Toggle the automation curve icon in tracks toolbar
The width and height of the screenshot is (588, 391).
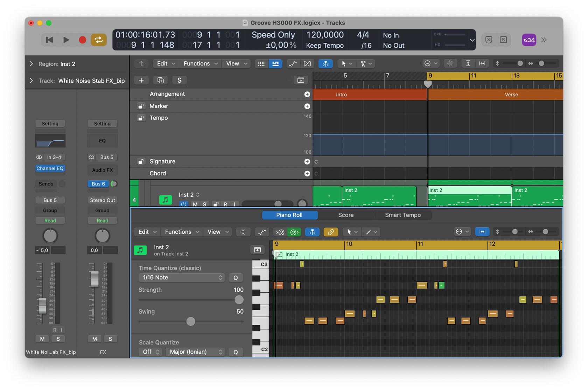293,64
